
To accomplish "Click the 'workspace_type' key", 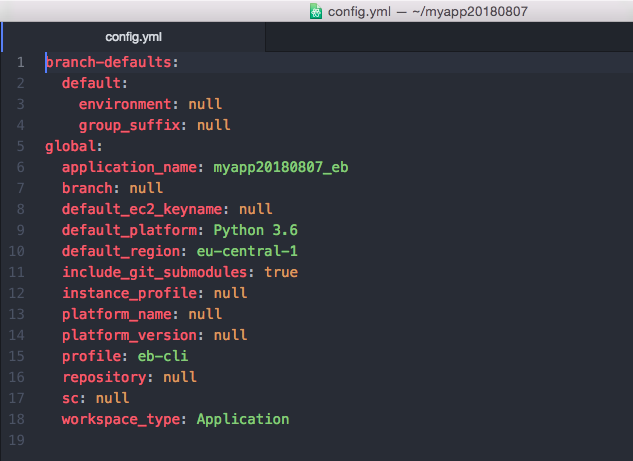I will pyautogui.click(x=121, y=419).
